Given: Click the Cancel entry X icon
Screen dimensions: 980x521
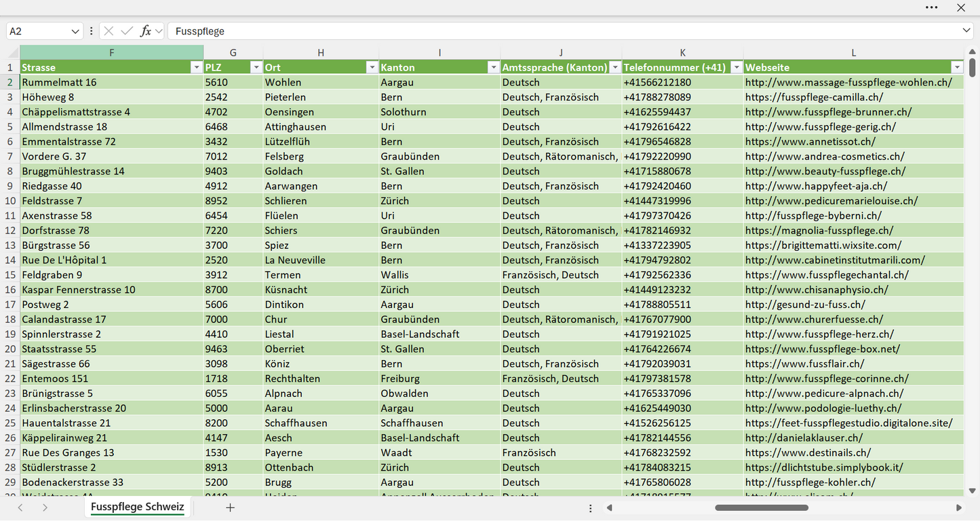Looking at the screenshot, I should pyautogui.click(x=109, y=31).
